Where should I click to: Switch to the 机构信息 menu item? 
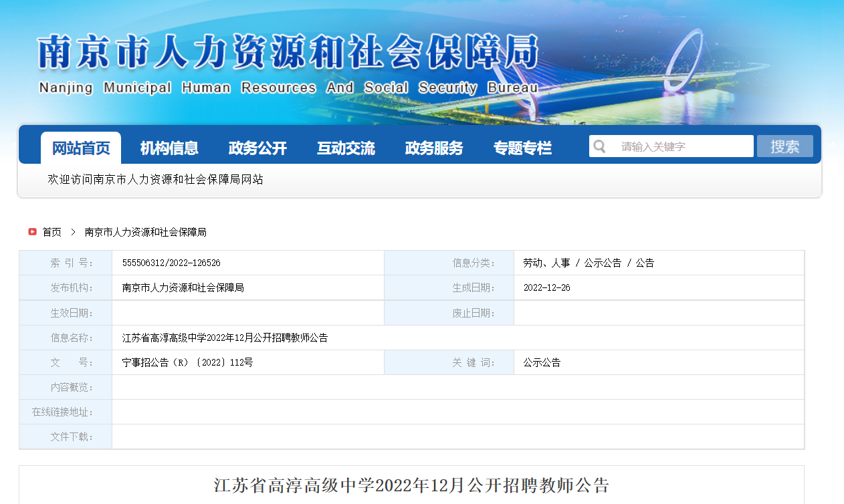tap(169, 148)
